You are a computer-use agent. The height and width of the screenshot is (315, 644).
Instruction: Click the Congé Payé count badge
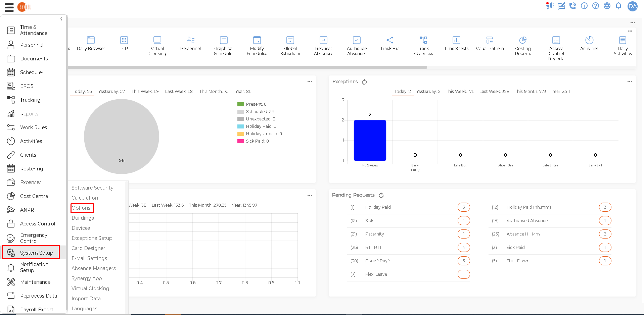tap(464, 261)
